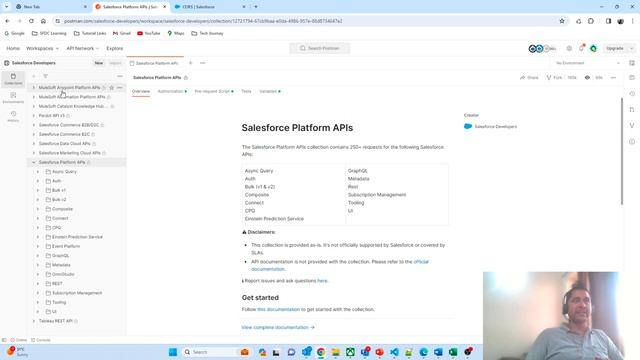Click the Share arrow icon
Viewport: 640px width, 360px height.
pyautogui.click(x=522, y=78)
